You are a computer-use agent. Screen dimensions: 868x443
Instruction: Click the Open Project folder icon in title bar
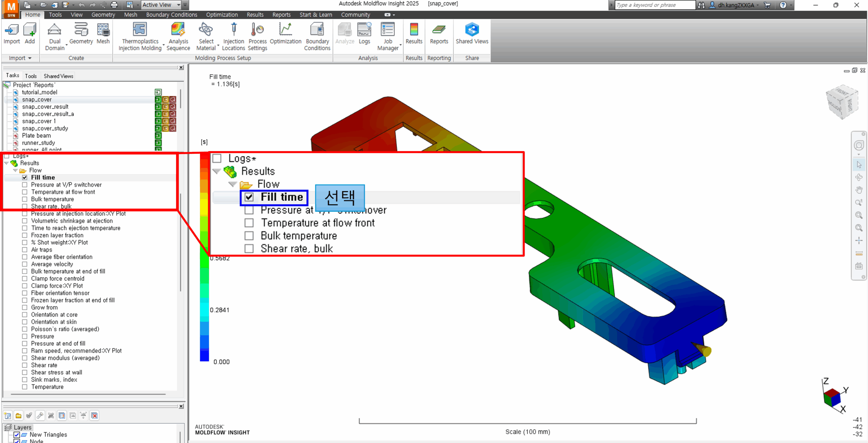(x=43, y=5)
